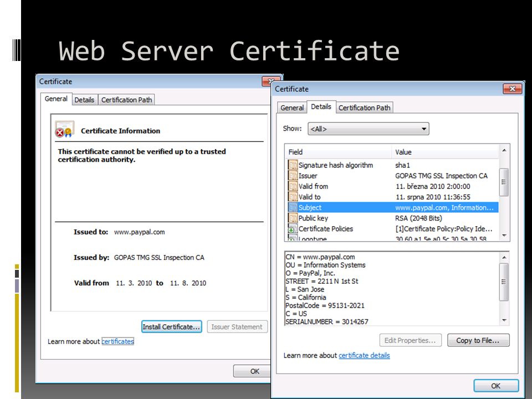Click the Public key field icon
The image size is (532, 399).
coord(293,218)
